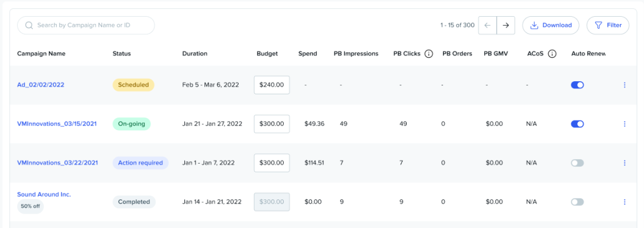
Task: Open the PB Clicks info icon
Action: point(428,54)
